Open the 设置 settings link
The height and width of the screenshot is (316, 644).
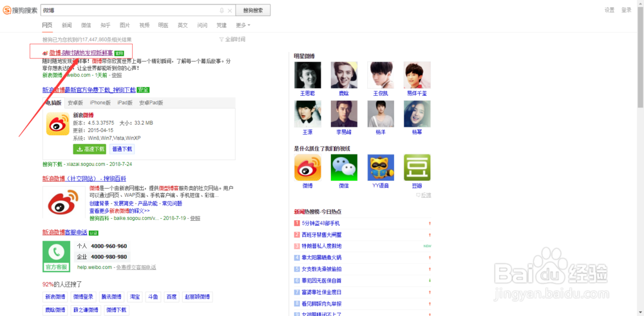[609, 10]
